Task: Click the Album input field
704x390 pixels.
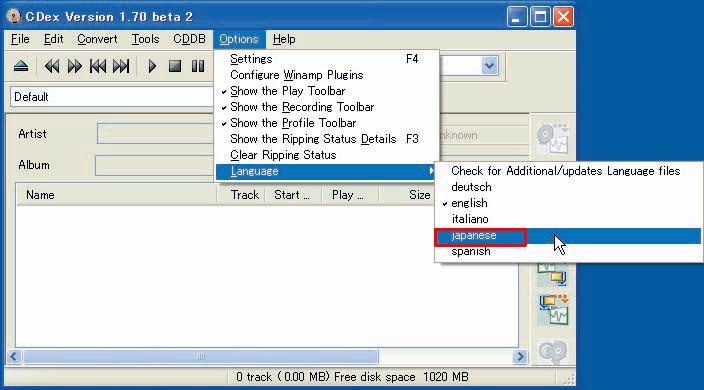Action: pos(154,165)
